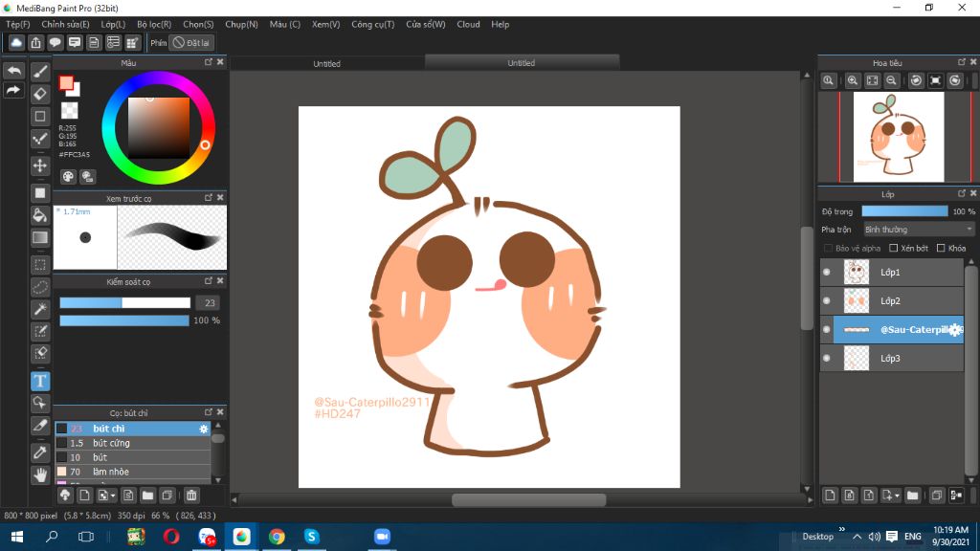The height and width of the screenshot is (551, 980).
Task: Select the Text tool
Action: coord(40,381)
